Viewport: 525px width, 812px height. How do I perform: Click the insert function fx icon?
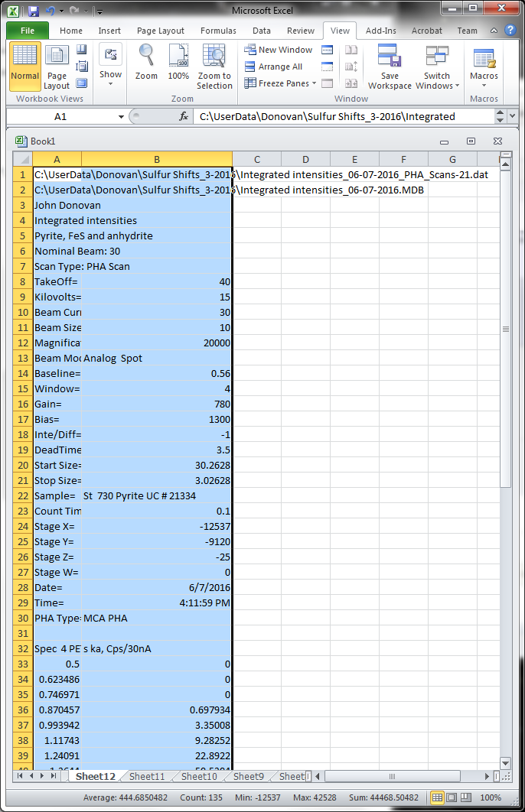(184, 116)
